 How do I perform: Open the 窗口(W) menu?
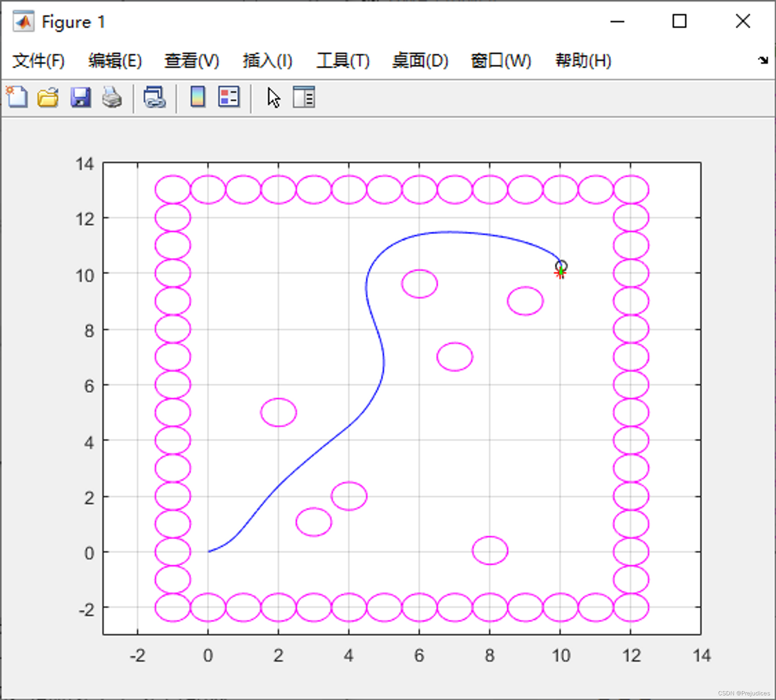pyautogui.click(x=501, y=61)
